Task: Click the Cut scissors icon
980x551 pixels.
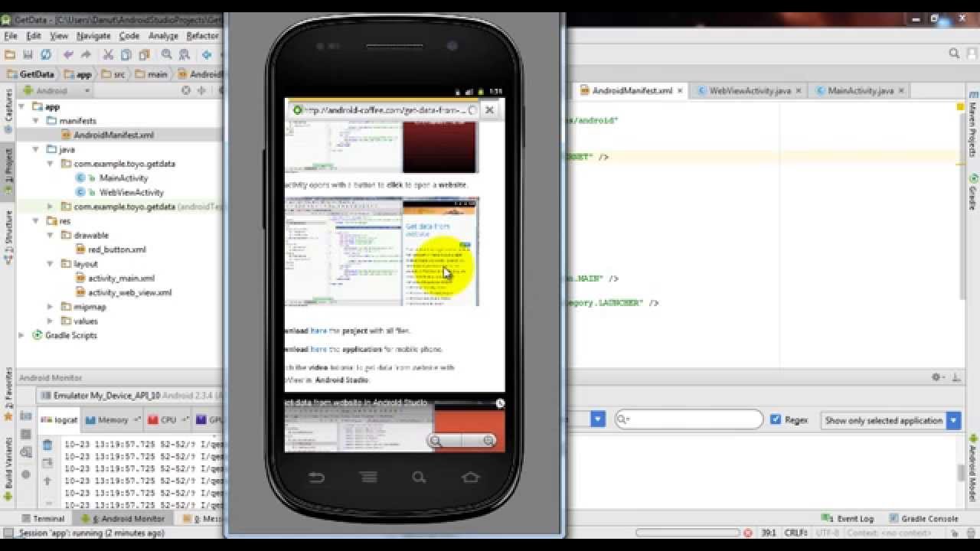Action: pos(108,54)
